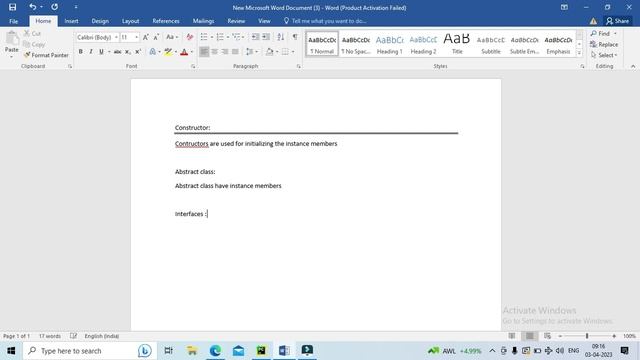This screenshot has width=640, height=360.
Task: Toggle bold formatting
Action: tap(80, 52)
